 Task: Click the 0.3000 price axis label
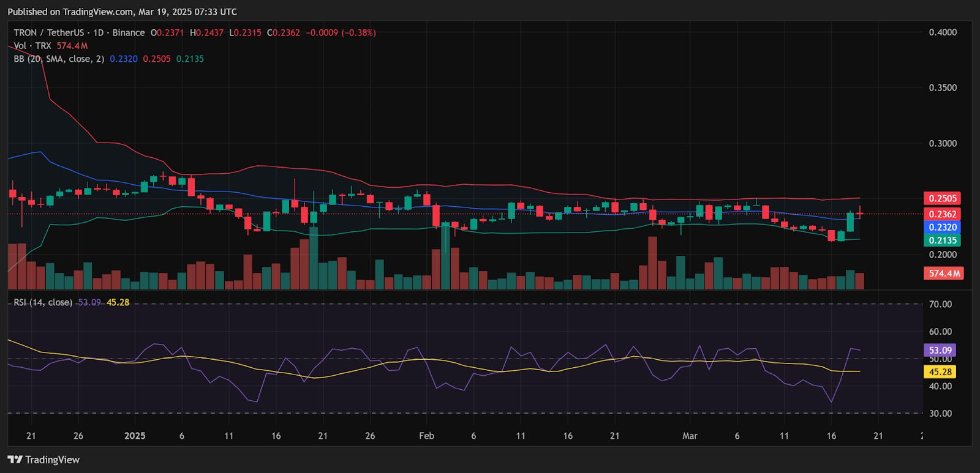click(943, 143)
